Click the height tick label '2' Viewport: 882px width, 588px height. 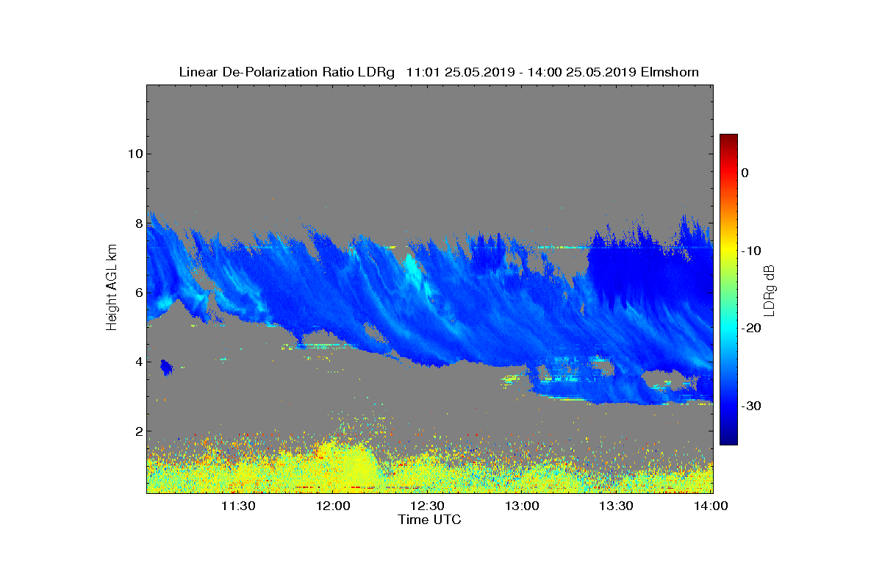point(137,431)
